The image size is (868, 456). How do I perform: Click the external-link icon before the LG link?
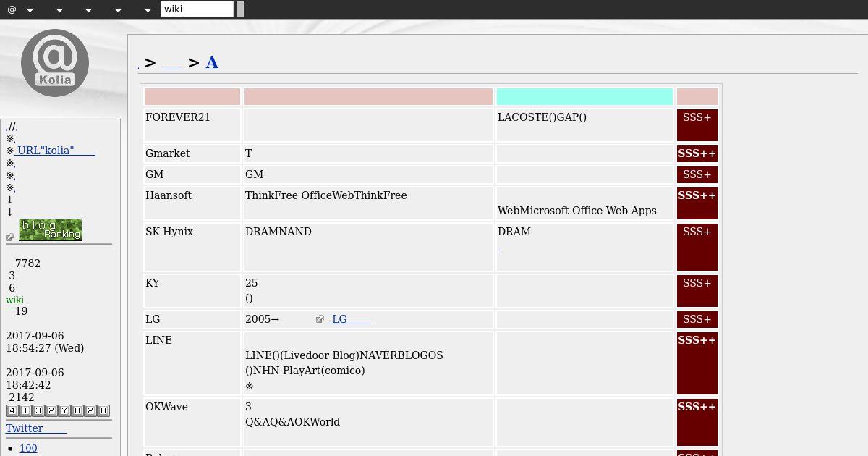(x=320, y=319)
